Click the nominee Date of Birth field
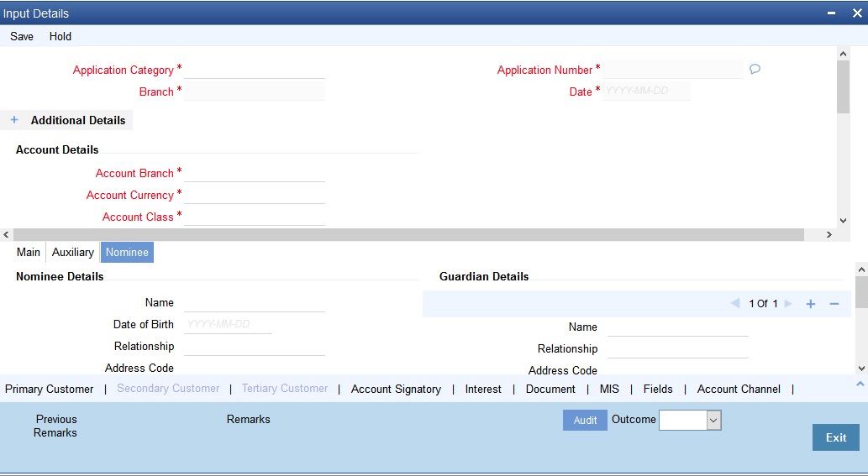 (x=228, y=325)
